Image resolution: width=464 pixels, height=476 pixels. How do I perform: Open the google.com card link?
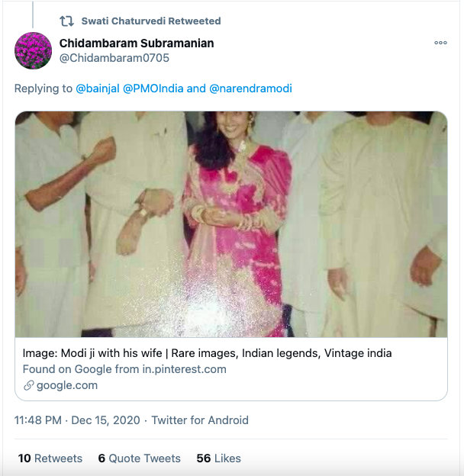point(67,385)
